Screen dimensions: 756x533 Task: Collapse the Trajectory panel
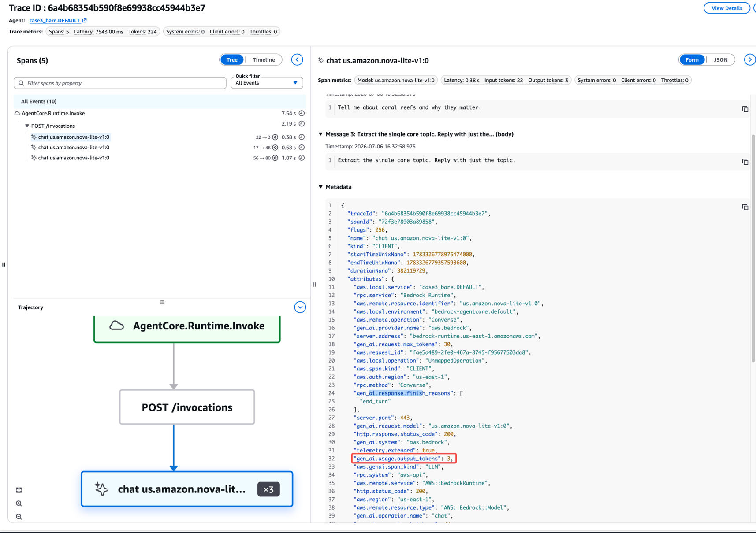[300, 307]
